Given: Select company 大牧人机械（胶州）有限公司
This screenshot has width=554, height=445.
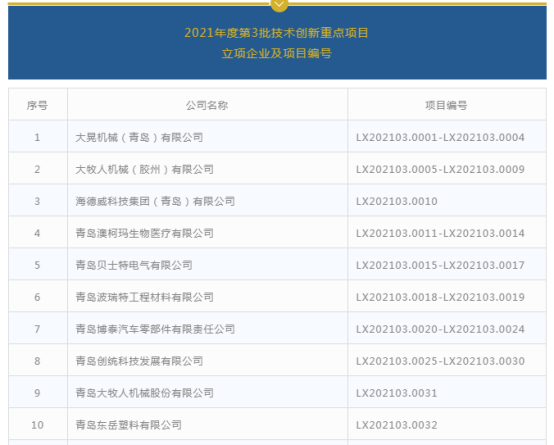Looking at the screenshot, I should point(145,170).
